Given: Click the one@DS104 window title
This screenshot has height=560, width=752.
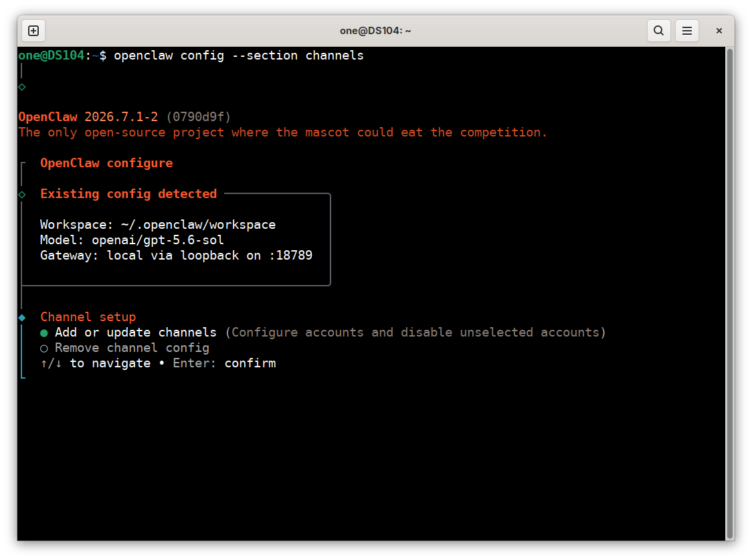Looking at the screenshot, I should [375, 31].
